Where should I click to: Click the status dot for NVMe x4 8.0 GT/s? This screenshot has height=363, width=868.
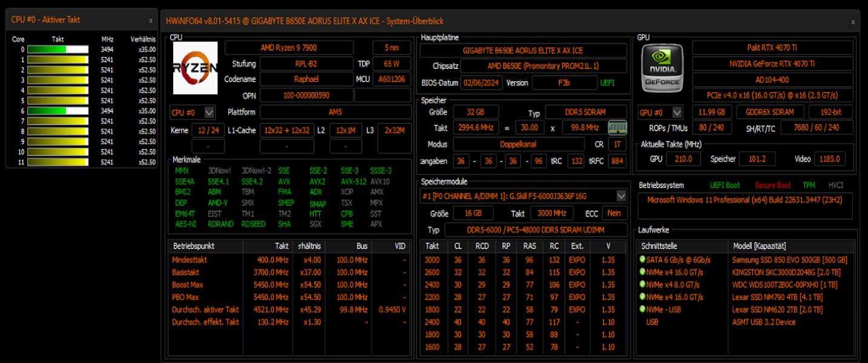[642, 284]
